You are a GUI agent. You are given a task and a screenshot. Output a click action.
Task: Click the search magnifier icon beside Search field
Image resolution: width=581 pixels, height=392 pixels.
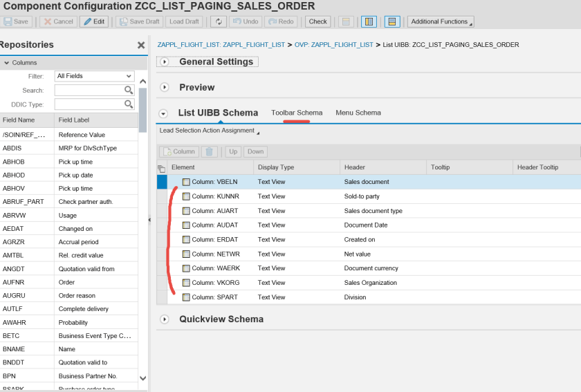(x=129, y=91)
